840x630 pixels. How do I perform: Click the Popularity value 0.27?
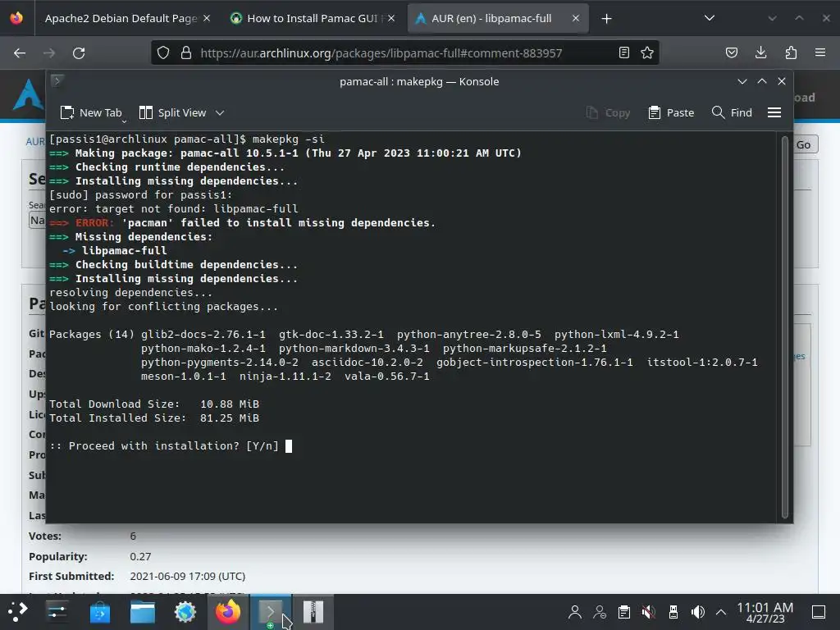[x=140, y=557]
